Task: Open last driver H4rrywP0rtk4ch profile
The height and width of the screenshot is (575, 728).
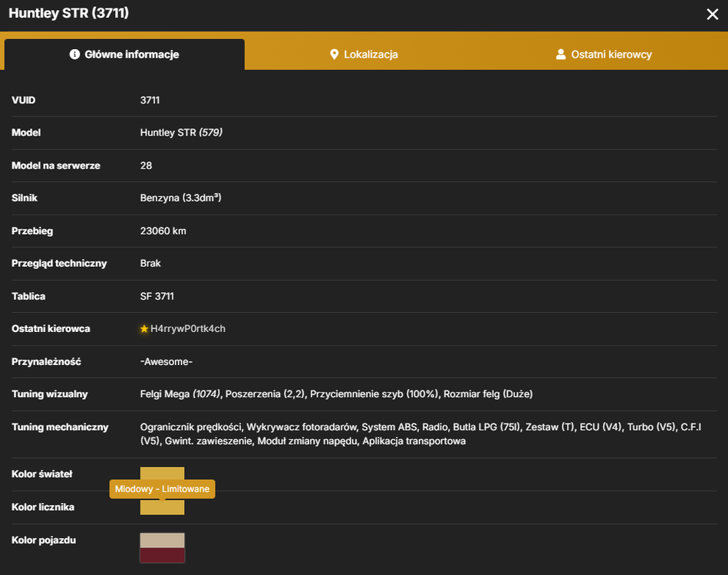Action: pos(188,329)
